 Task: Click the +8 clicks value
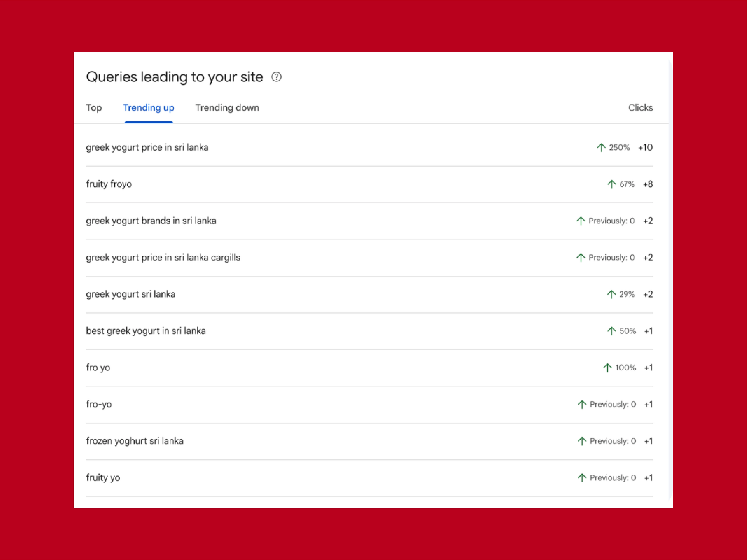(x=648, y=184)
